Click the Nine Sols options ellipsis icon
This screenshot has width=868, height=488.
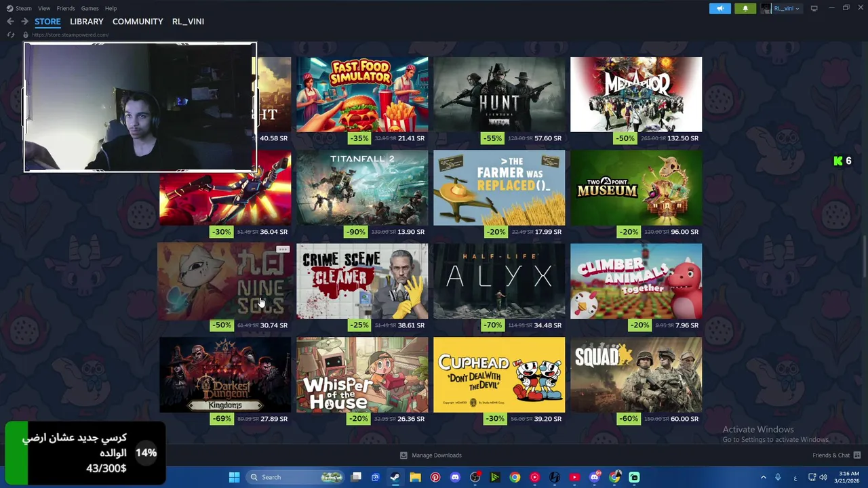283,249
